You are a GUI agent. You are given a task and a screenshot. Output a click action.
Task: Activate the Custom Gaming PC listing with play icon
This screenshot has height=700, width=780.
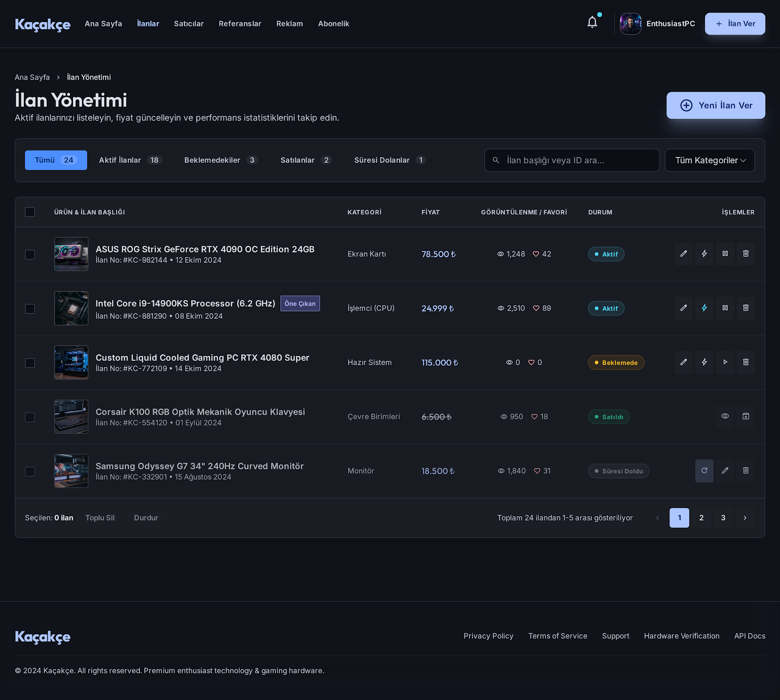[725, 362]
